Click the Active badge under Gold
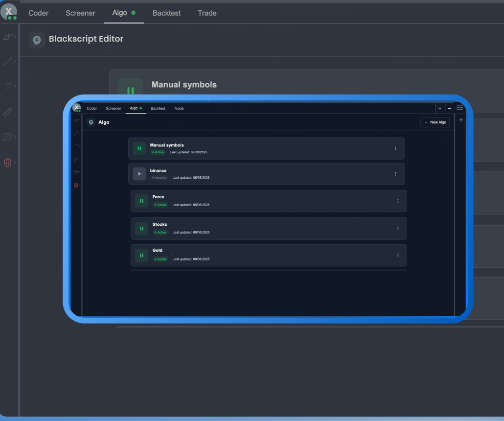Image resolution: width=504 pixels, height=421 pixels. (x=160, y=259)
